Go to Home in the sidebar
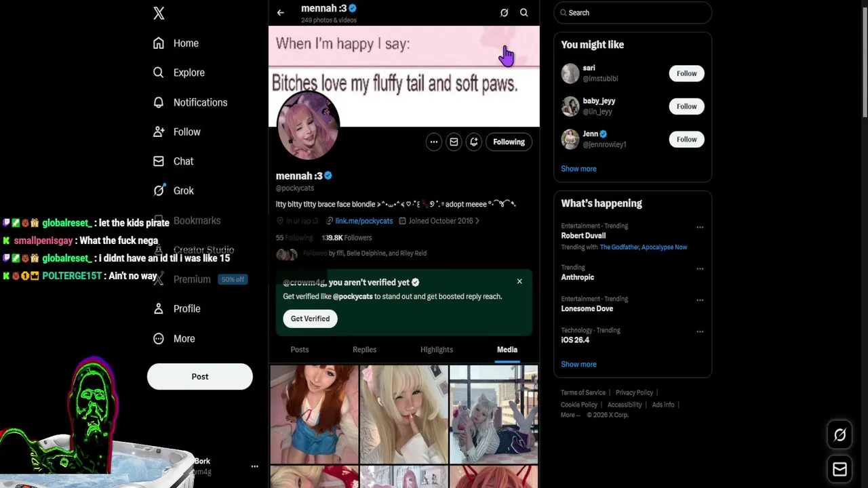This screenshot has height=488, width=868. tap(176, 43)
